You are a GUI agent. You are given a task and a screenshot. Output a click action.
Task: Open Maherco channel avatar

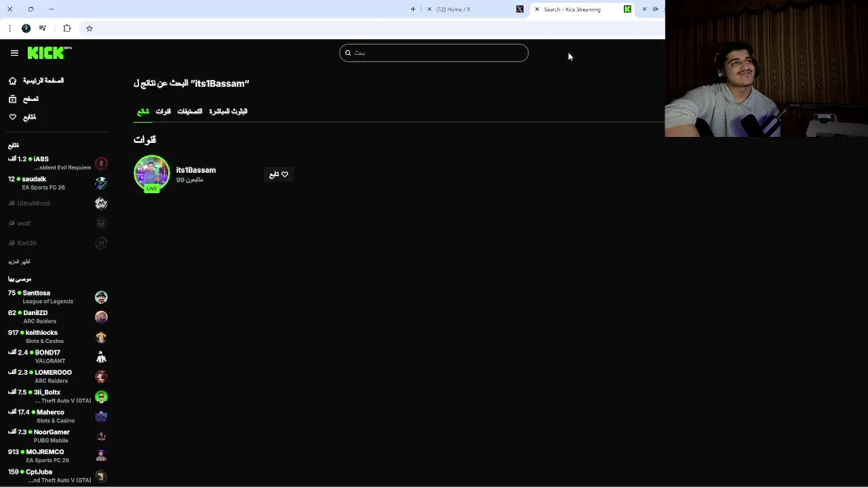click(101, 416)
